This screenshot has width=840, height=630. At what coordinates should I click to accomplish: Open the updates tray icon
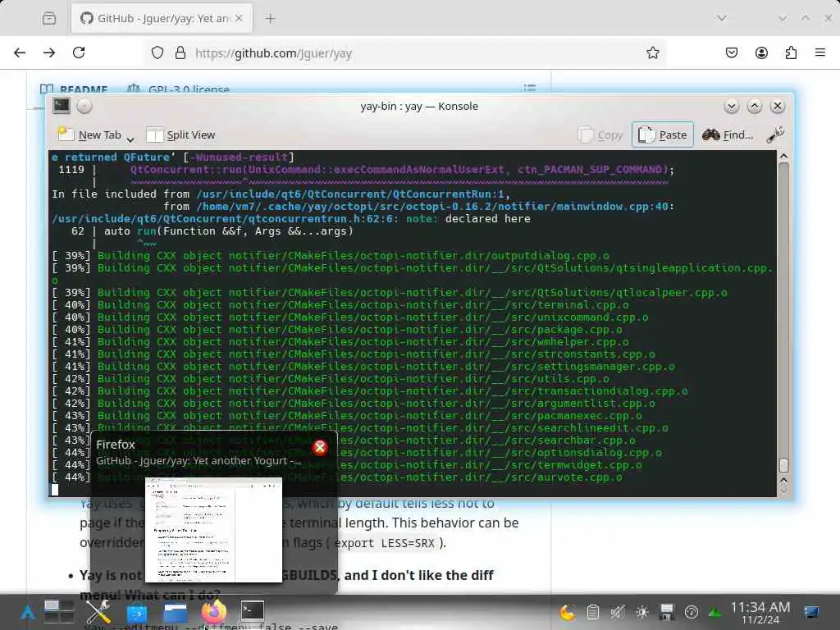coord(691,612)
